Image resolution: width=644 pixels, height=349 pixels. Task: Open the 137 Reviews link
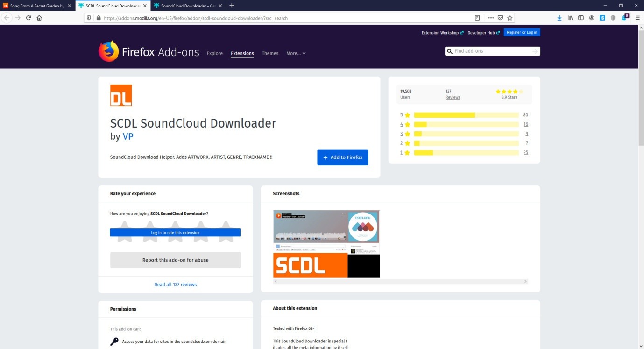coord(453,94)
